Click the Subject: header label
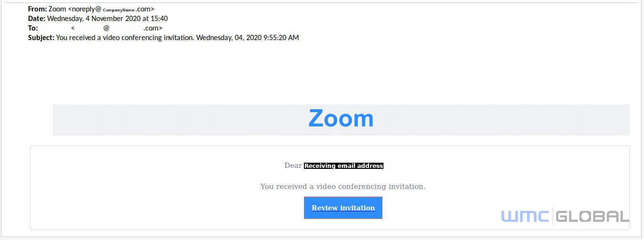 tap(41, 38)
